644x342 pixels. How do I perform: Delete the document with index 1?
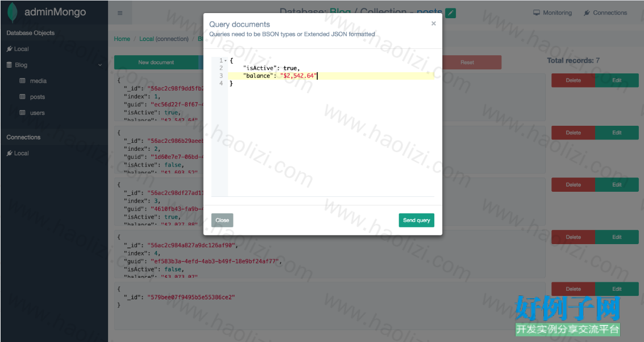[x=574, y=81]
